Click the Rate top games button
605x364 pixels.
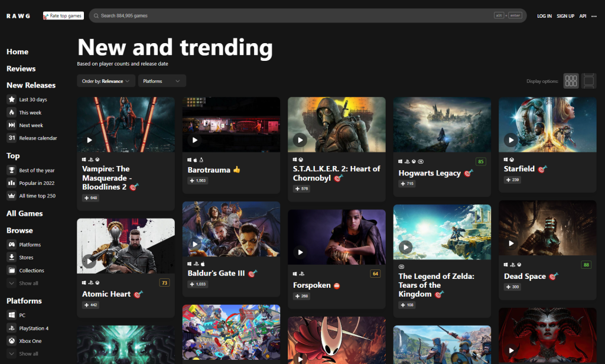pos(63,16)
